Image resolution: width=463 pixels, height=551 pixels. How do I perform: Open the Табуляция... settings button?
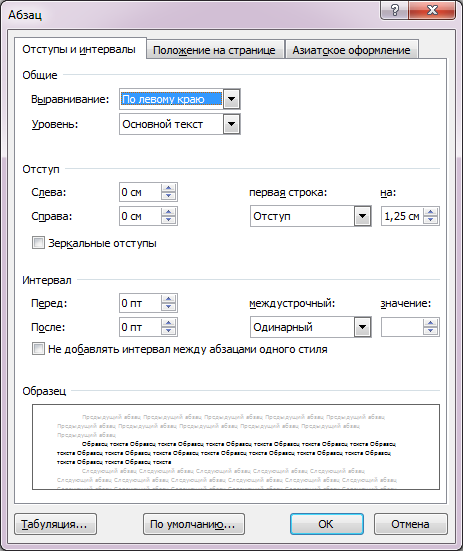coord(56,524)
